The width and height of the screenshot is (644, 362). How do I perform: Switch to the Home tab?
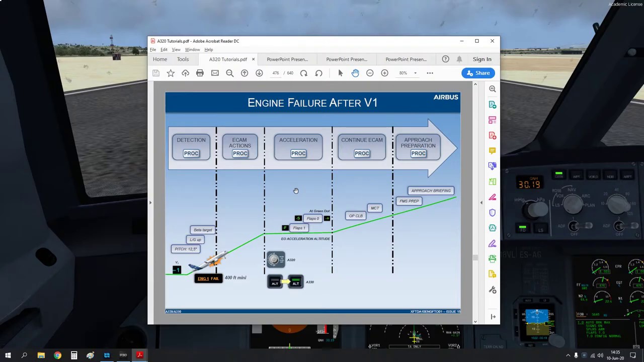tap(160, 59)
